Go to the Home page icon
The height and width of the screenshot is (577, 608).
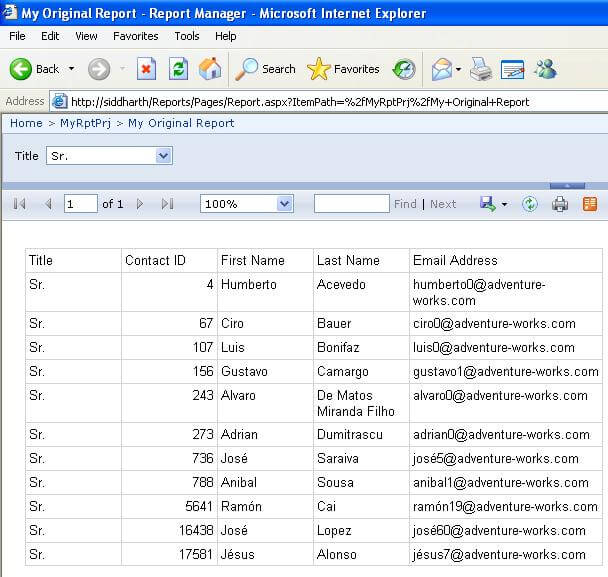pos(210,69)
